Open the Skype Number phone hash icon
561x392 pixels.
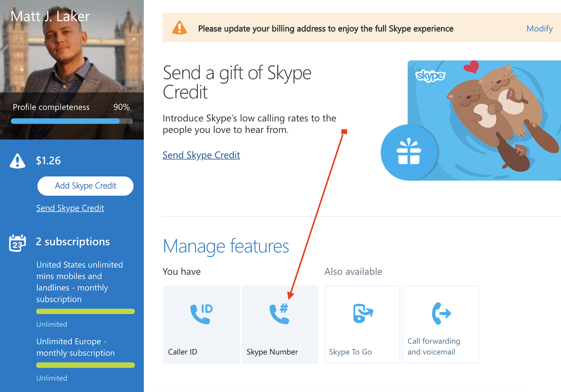point(279,314)
